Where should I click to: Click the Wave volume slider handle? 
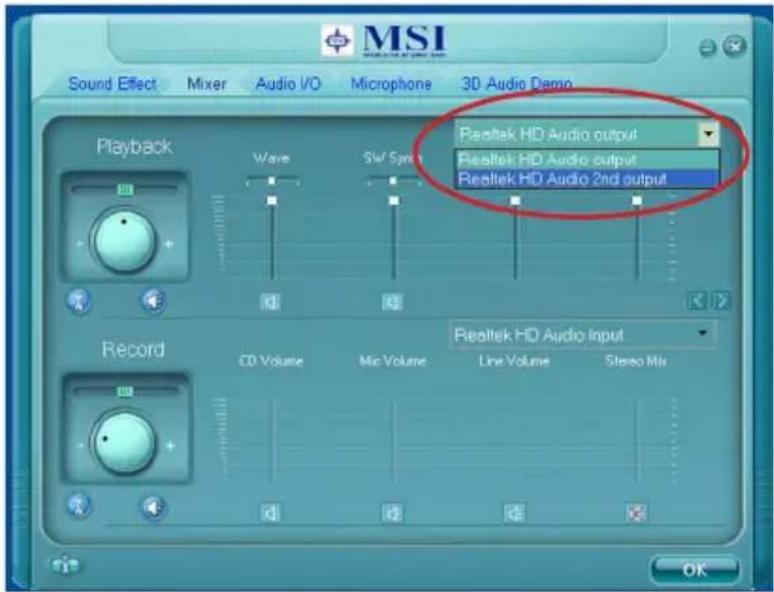tap(271, 201)
